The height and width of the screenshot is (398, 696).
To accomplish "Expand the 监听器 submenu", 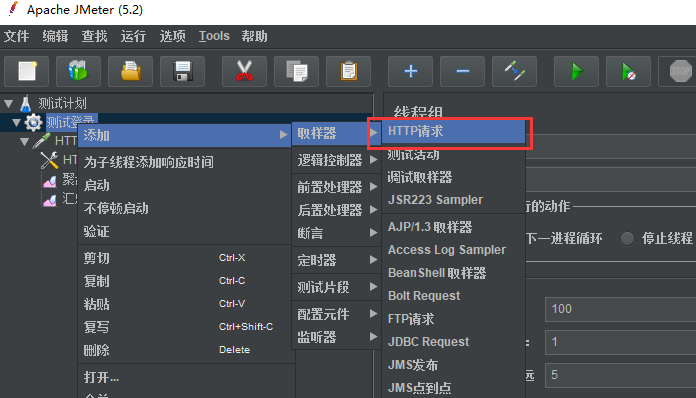I will pyautogui.click(x=336, y=337).
